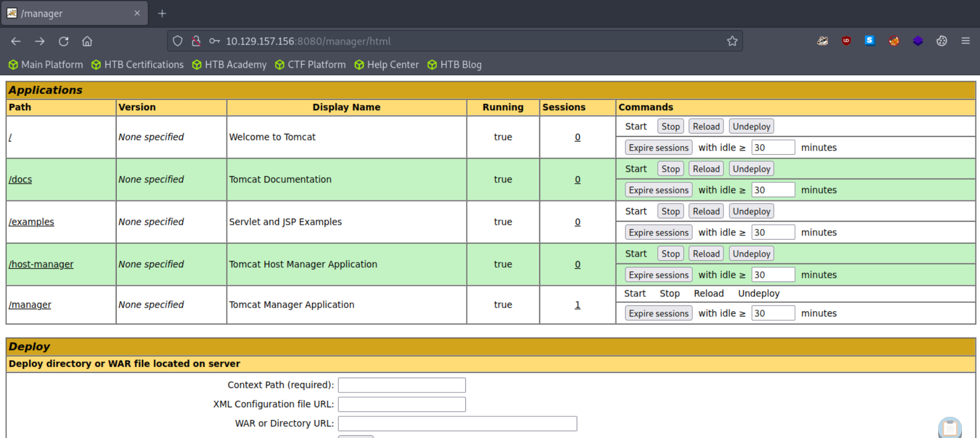The height and width of the screenshot is (438, 980).
Task: Reload the current page
Action: point(64,41)
